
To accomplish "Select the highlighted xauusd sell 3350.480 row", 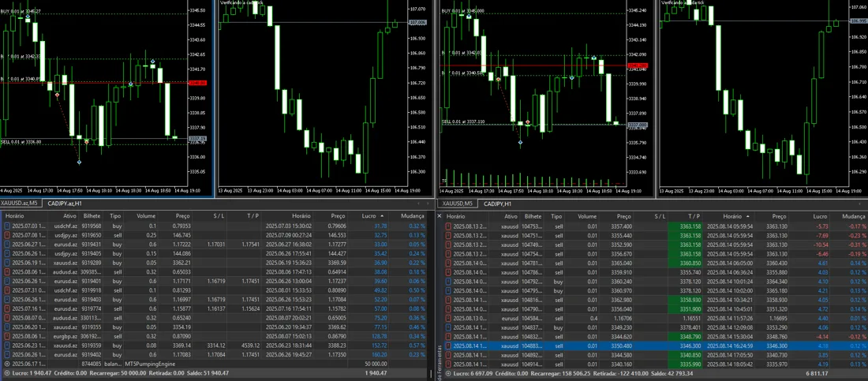I will pyautogui.click(x=656, y=346).
